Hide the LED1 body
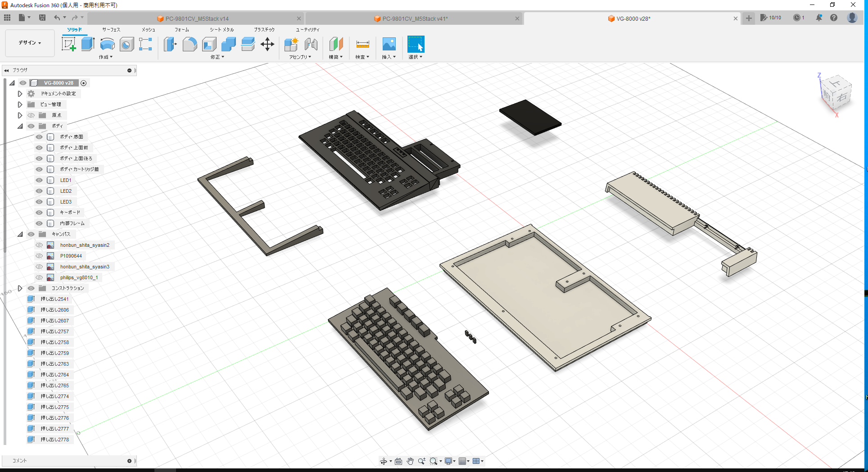868x472 pixels. tap(39, 180)
